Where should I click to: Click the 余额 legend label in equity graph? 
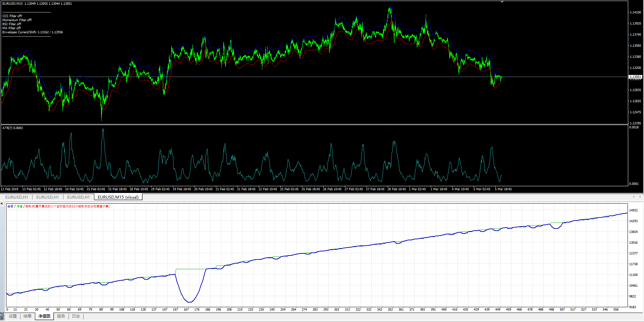point(10,206)
